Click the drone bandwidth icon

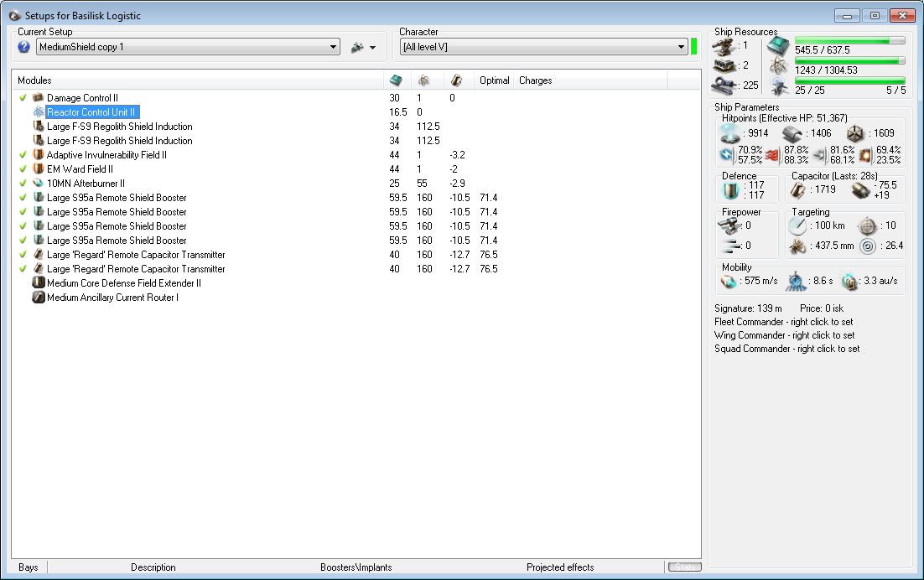click(x=778, y=86)
